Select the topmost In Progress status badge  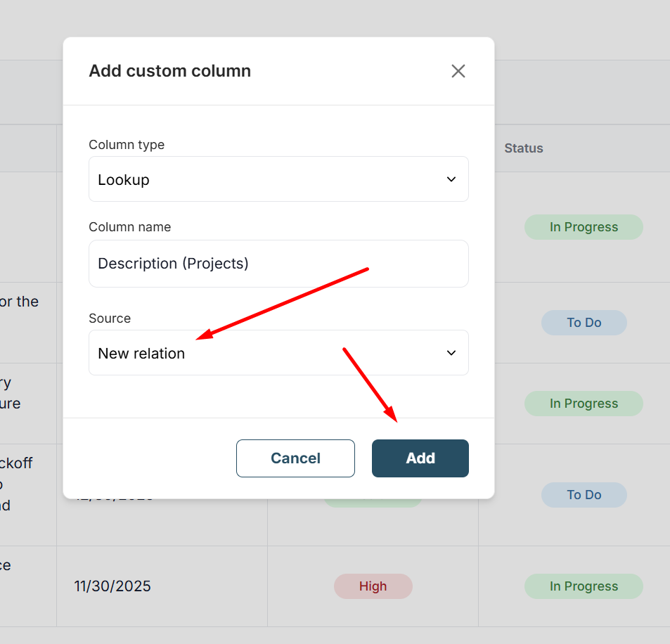[584, 227]
